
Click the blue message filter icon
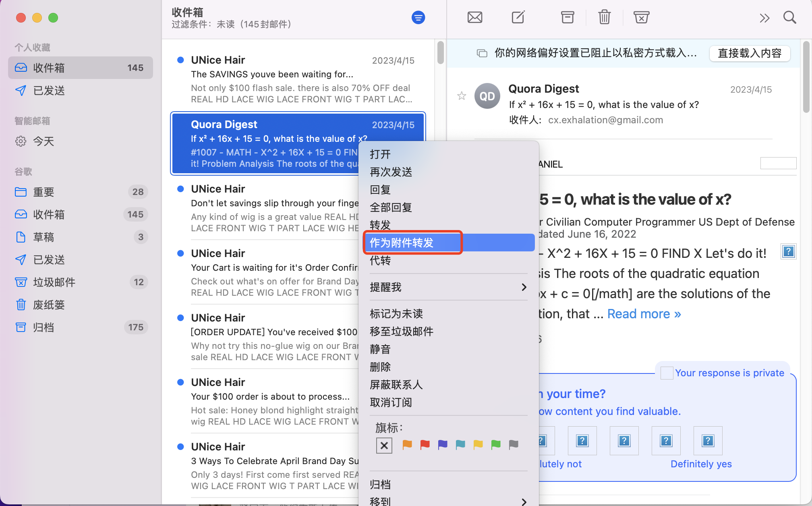[x=418, y=17]
